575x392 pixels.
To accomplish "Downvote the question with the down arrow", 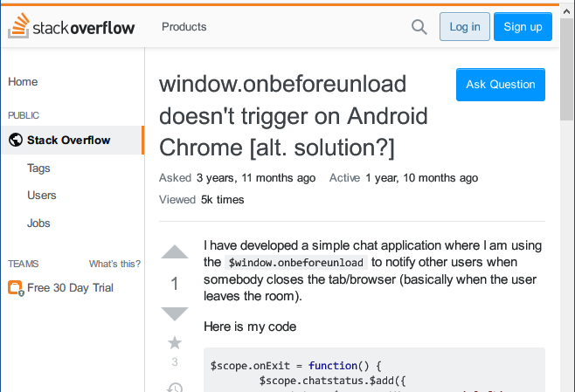I will tap(175, 313).
